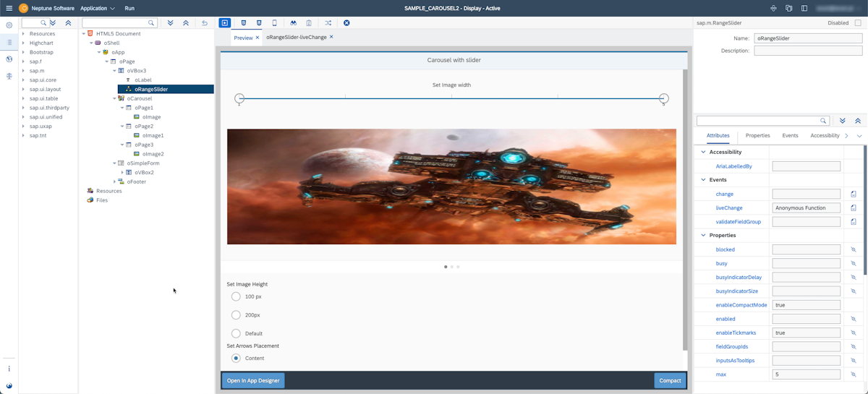Image resolution: width=868 pixels, height=394 pixels.
Task: Click the spaceship carousel image
Action: [x=451, y=187]
